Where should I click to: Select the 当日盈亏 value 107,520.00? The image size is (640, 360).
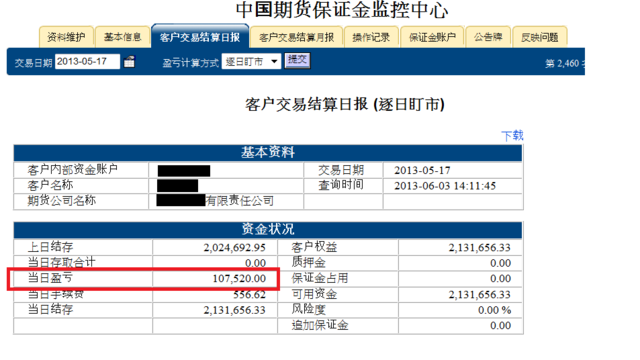pyautogui.click(x=239, y=278)
